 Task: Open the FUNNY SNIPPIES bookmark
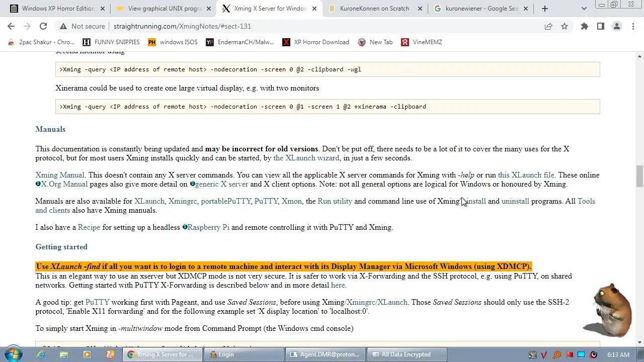coord(111,42)
